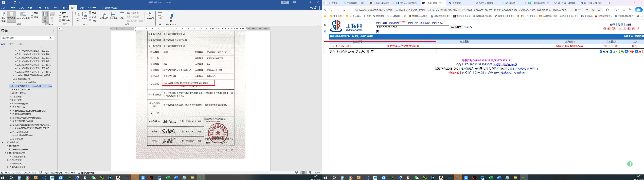Viewport: 644px width, 180px height.
Task: Toggle the 作废 filter checkbox
Action: [627, 51]
